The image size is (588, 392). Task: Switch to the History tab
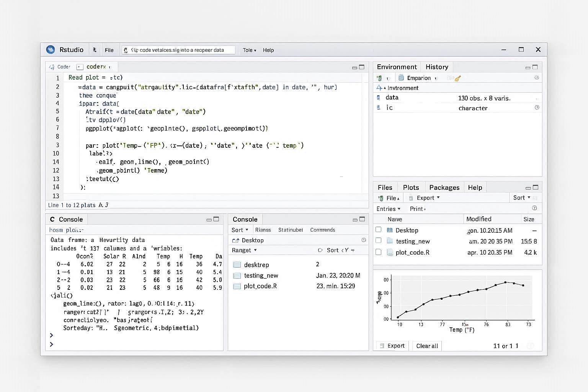coord(437,67)
